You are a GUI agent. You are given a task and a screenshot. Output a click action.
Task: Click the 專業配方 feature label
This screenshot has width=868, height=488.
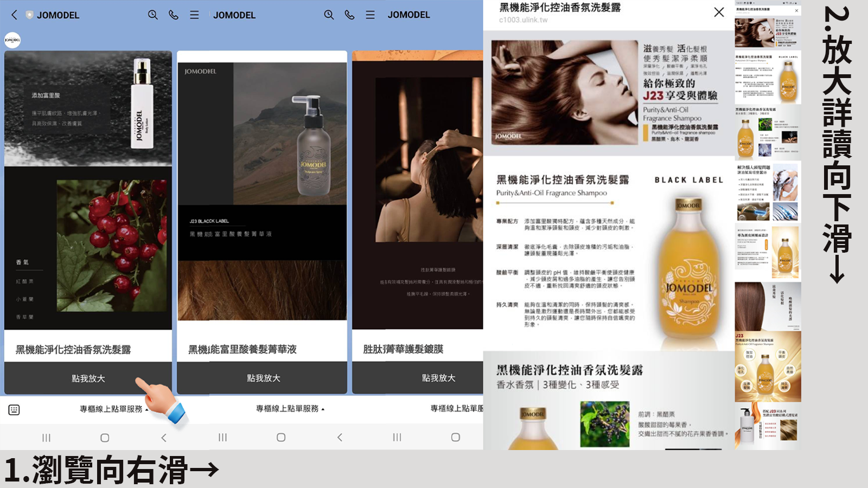(507, 221)
